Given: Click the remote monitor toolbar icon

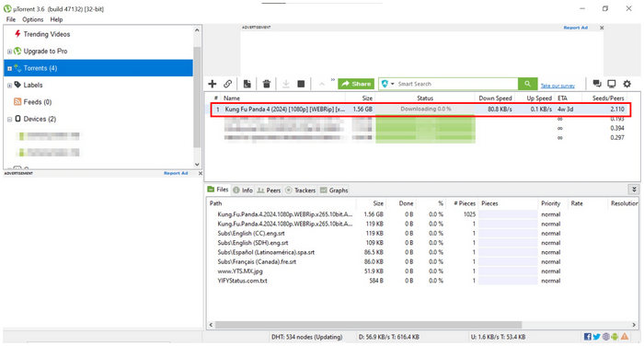Looking at the screenshot, I should pos(612,84).
